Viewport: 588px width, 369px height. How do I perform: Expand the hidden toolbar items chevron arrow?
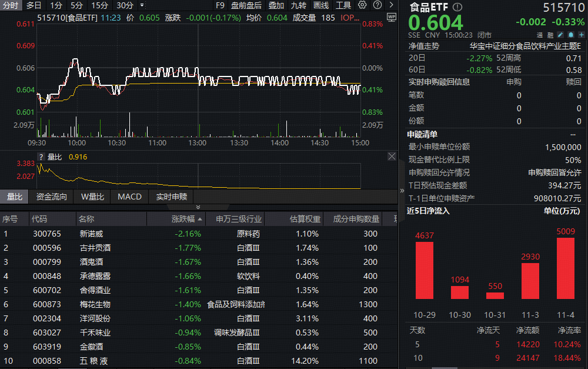(x=392, y=5)
